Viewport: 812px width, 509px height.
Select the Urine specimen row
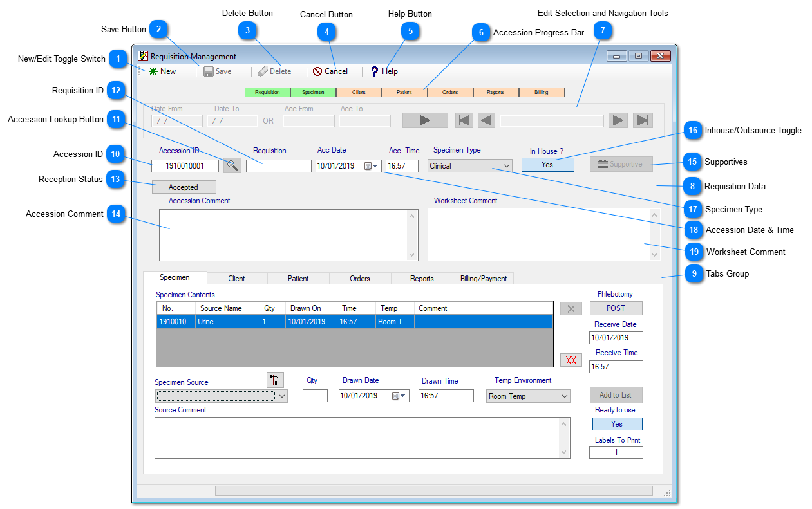coord(354,322)
